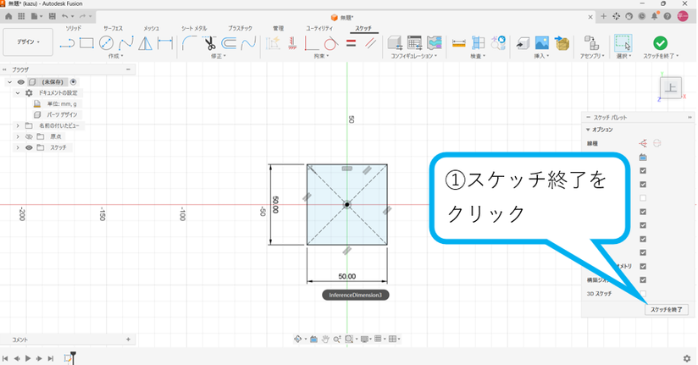This screenshot has height=365, width=698.
Task: Open the Help question mark icon
Action: tap(667, 16)
